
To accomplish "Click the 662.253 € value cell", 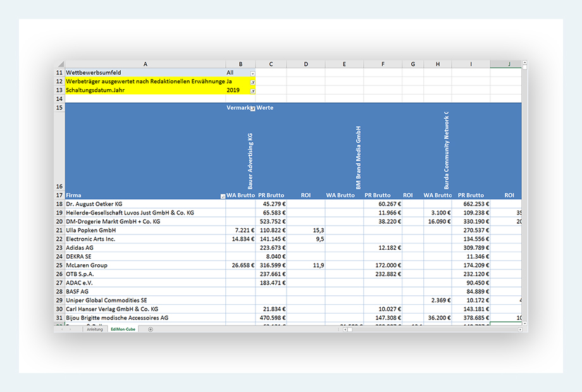I will pyautogui.click(x=471, y=204).
